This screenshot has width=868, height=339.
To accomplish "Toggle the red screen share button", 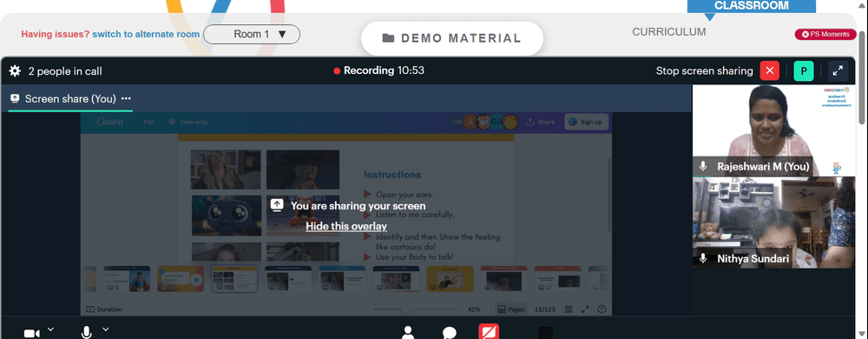I will 489,332.
